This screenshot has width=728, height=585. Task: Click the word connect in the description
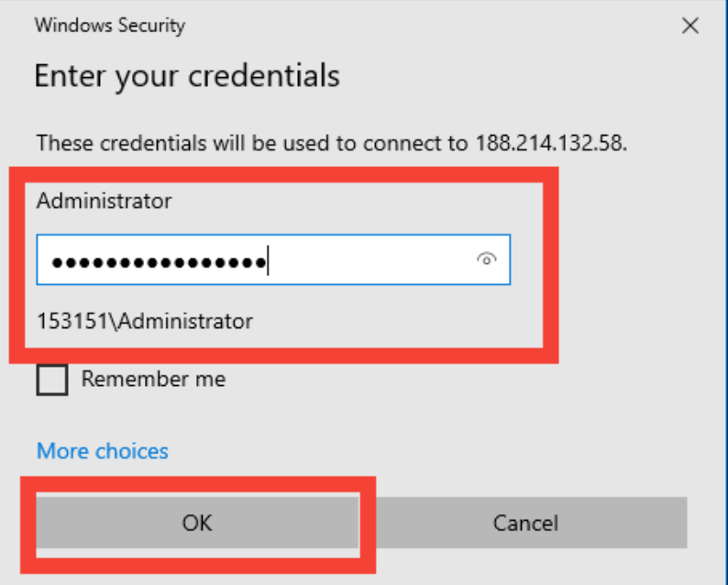coord(398,144)
